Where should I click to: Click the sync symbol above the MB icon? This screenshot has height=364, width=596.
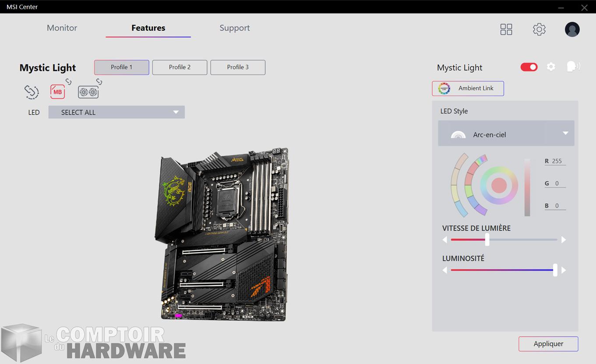point(68,81)
